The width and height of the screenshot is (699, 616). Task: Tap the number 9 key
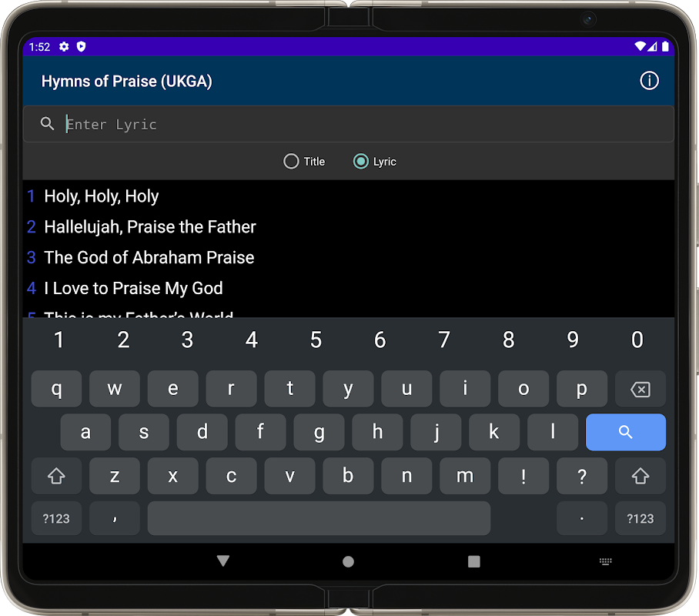click(x=573, y=340)
